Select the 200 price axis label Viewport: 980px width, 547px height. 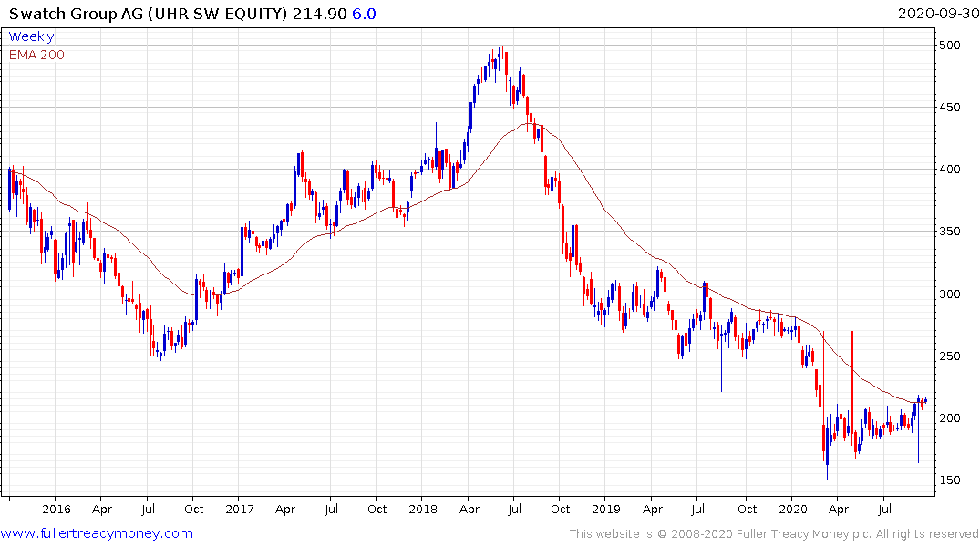coord(950,418)
